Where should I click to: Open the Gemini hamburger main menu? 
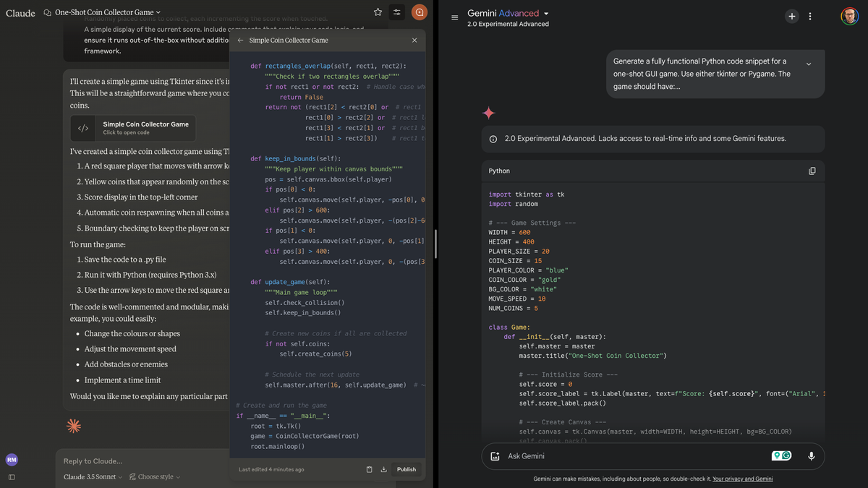454,17
